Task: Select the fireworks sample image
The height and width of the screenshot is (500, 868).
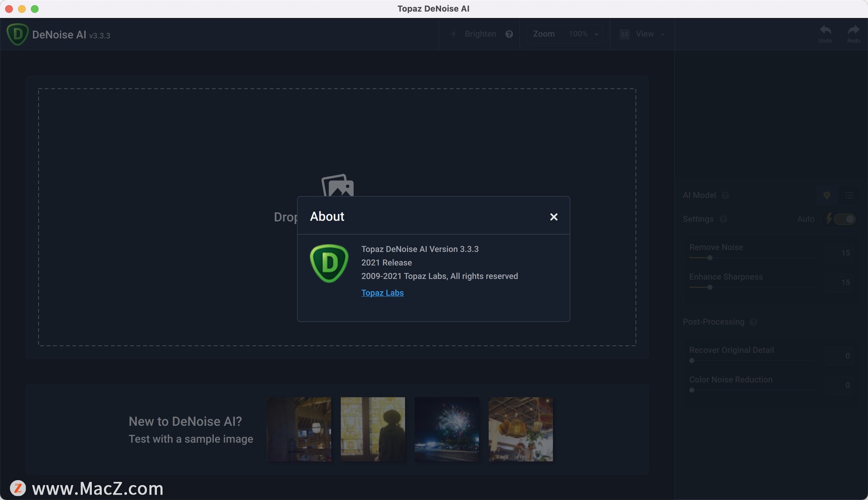Action: (x=447, y=429)
